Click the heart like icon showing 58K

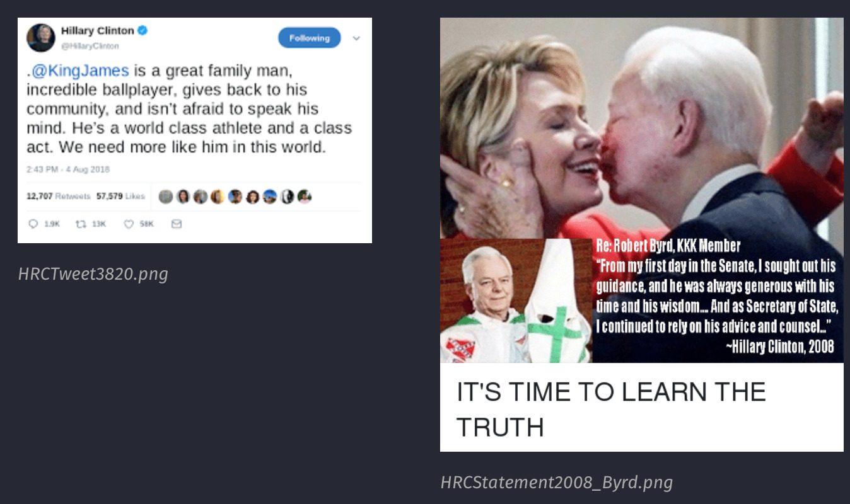point(129,224)
